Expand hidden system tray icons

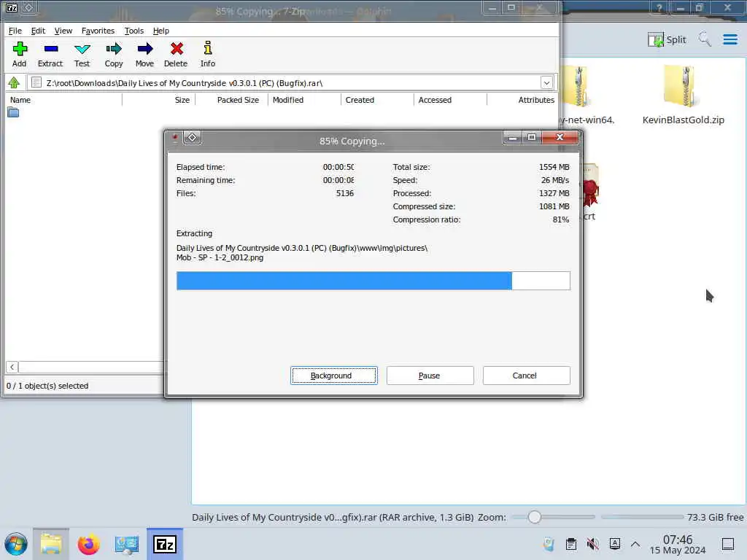pyautogui.click(x=635, y=544)
